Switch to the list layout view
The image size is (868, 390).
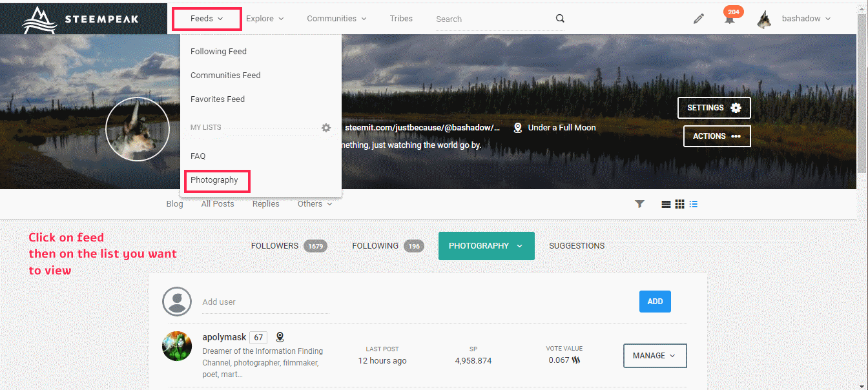[666, 204]
